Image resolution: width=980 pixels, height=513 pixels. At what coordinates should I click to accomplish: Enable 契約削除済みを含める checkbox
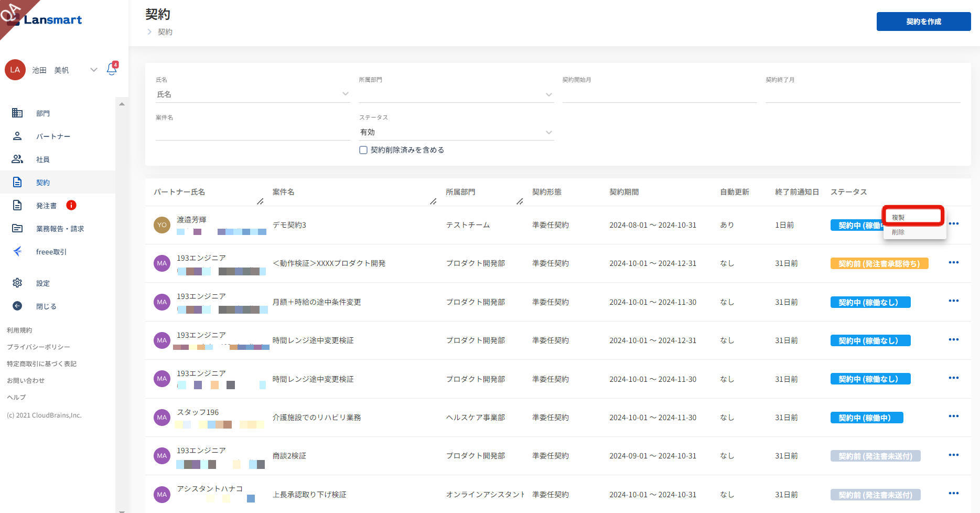pos(363,150)
